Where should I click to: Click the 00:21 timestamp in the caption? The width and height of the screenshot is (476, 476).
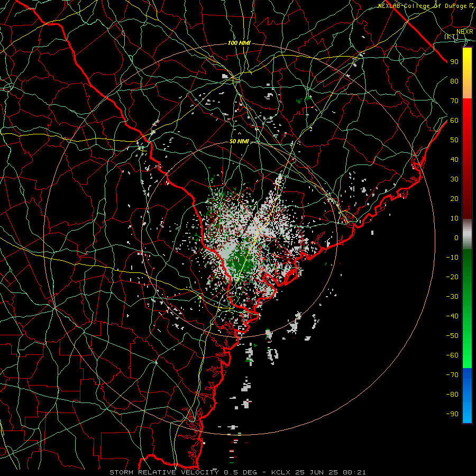[354, 472]
